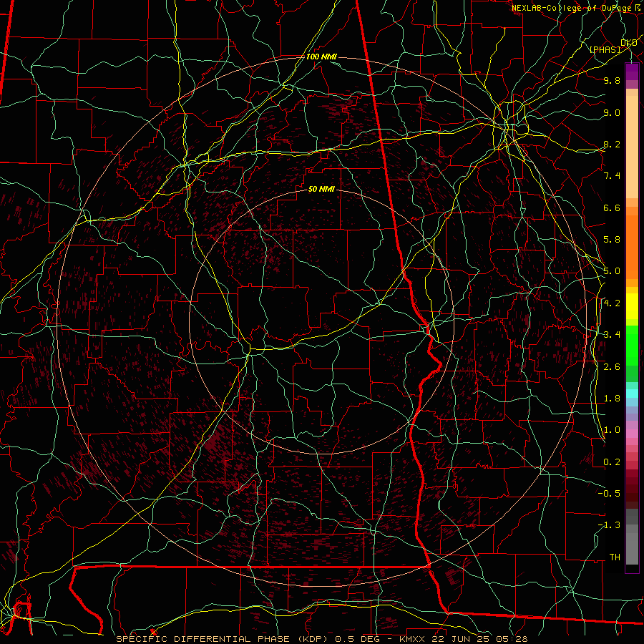The image size is (644, 644).
Task: Pick the bright green band of the color bar
Action: pos(632,345)
